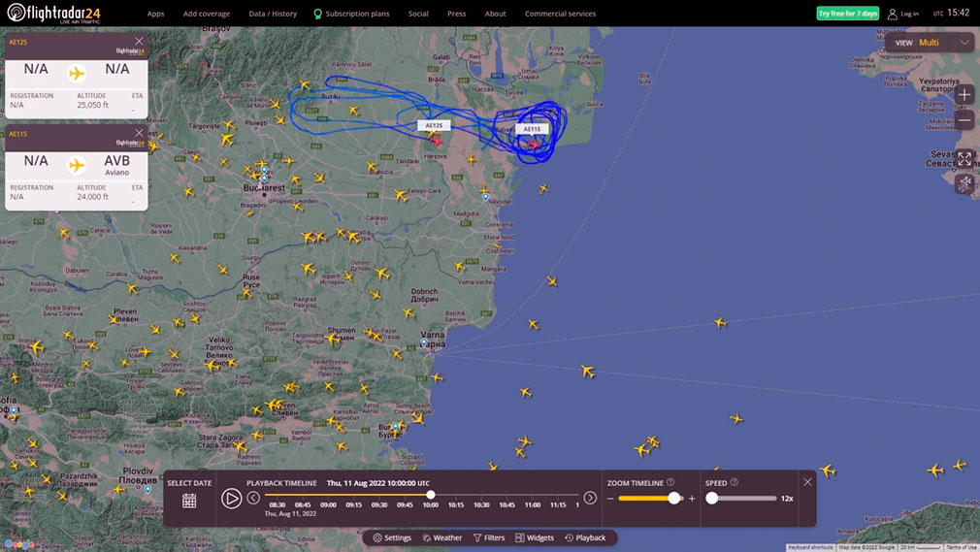The width and height of the screenshot is (980, 552).
Task: Click the Log in link
Action: [903, 14]
